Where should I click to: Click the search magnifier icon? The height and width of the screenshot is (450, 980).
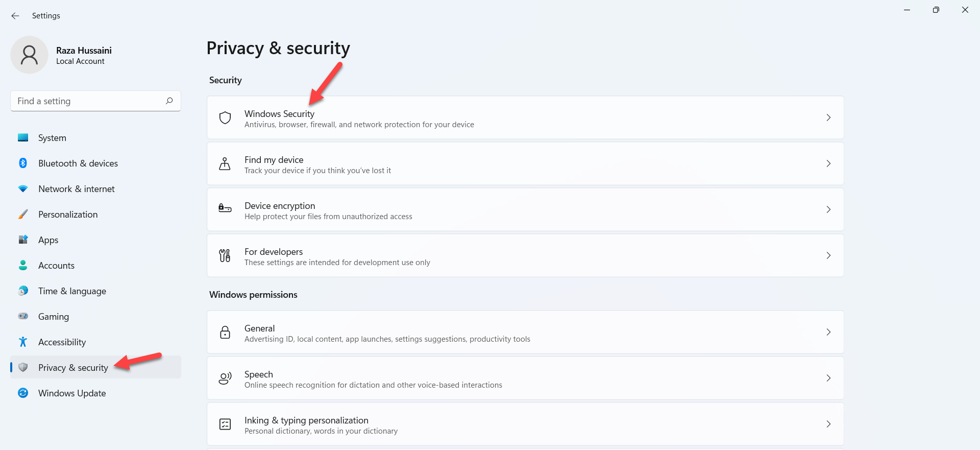169,101
